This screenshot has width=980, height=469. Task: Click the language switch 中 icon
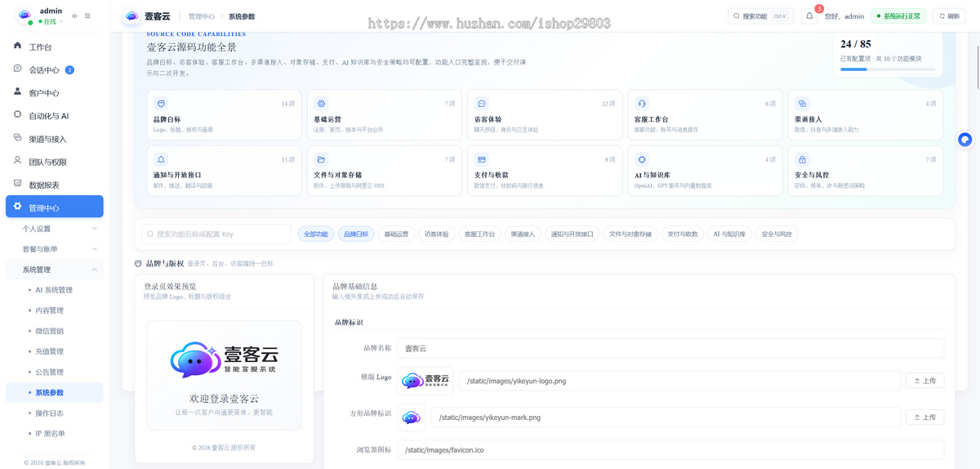(x=75, y=16)
